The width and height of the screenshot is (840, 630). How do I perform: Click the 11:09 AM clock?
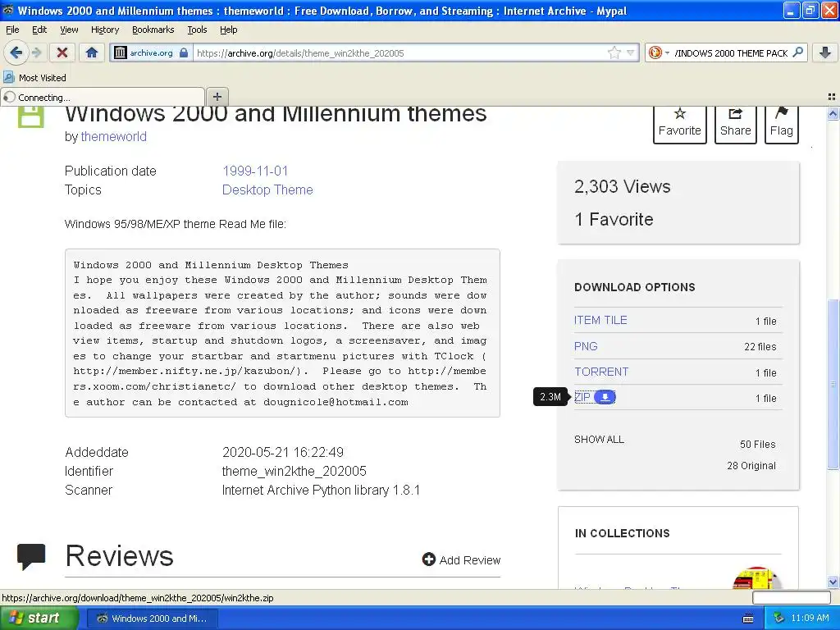[x=810, y=619]
